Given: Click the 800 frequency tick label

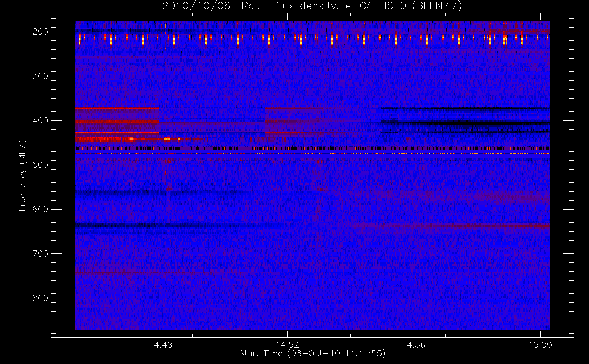Looking at the screenshot, I should pyautogui.click(x=40, y=298).
